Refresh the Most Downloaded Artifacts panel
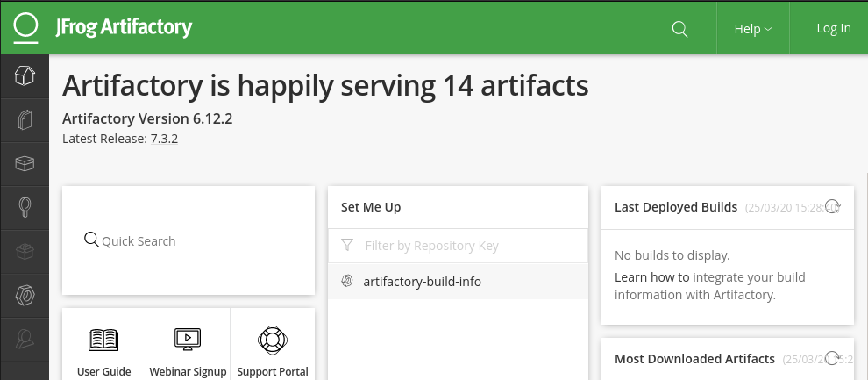Screen dimensions: 868x380 click(834, 358)
